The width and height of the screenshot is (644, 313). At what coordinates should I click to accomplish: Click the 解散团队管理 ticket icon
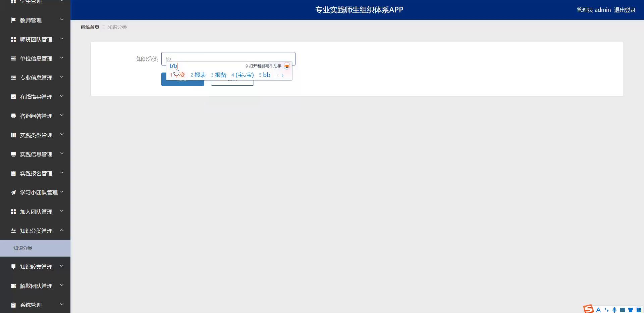[13, 286]
